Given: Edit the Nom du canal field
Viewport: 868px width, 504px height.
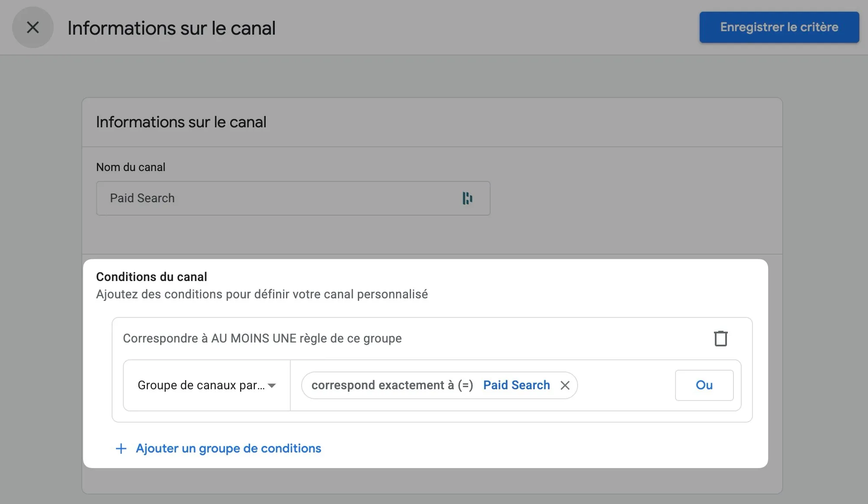Looking at the screenshot, I should coord(293,198).
